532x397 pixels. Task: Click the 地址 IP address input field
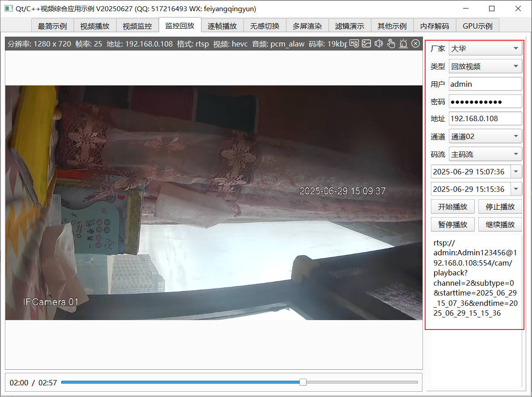[485, 118]
